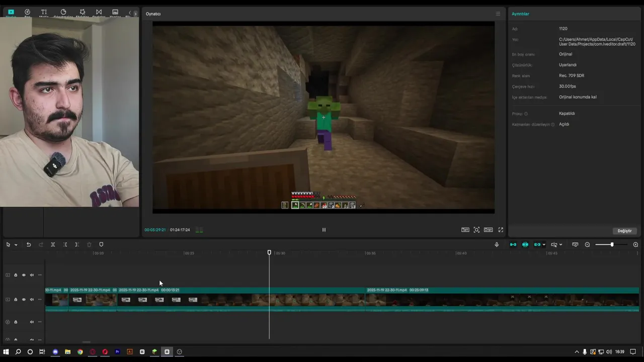Image resolution: width=644 pixels, height=362 pixels.
Task: Open Discord from the Windows taskbar
Action: (55, 352)
